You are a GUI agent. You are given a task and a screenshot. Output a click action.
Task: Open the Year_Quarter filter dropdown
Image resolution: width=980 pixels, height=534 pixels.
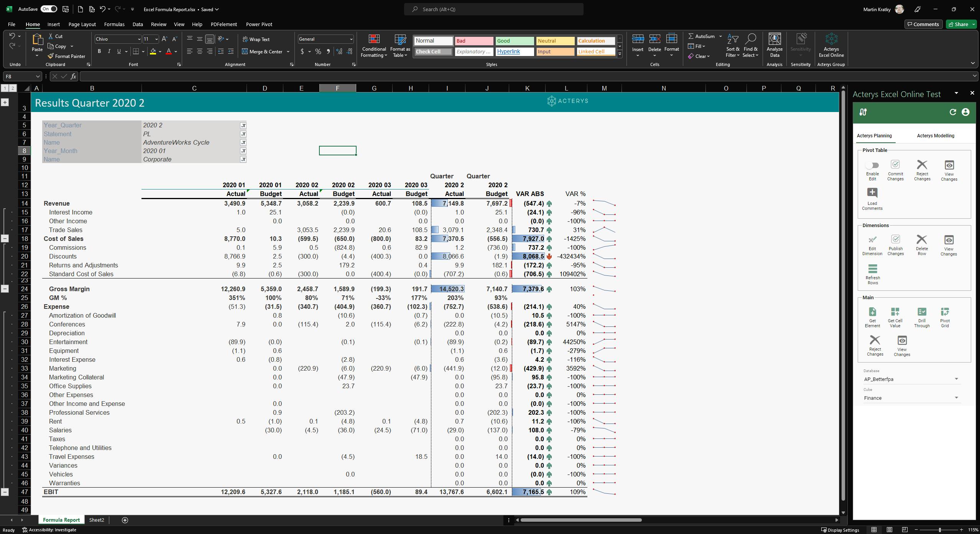(x=243, y=126)
